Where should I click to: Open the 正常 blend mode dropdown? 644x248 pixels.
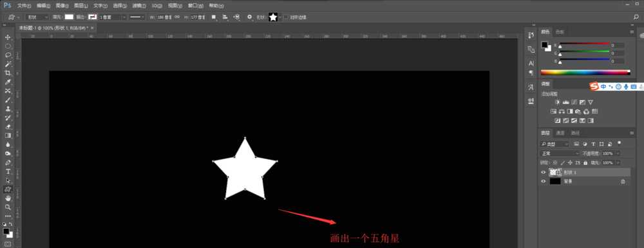click(560, 153)
